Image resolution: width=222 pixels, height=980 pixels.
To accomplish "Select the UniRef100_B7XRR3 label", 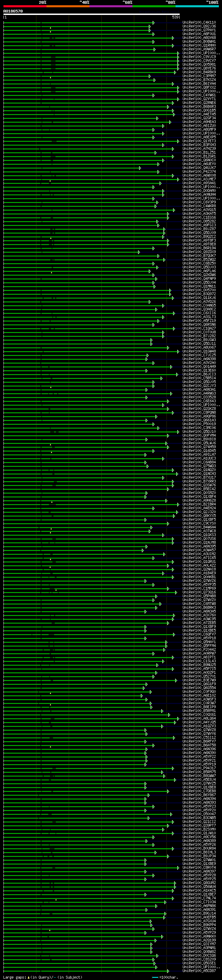I will click(x=199, y=481).
